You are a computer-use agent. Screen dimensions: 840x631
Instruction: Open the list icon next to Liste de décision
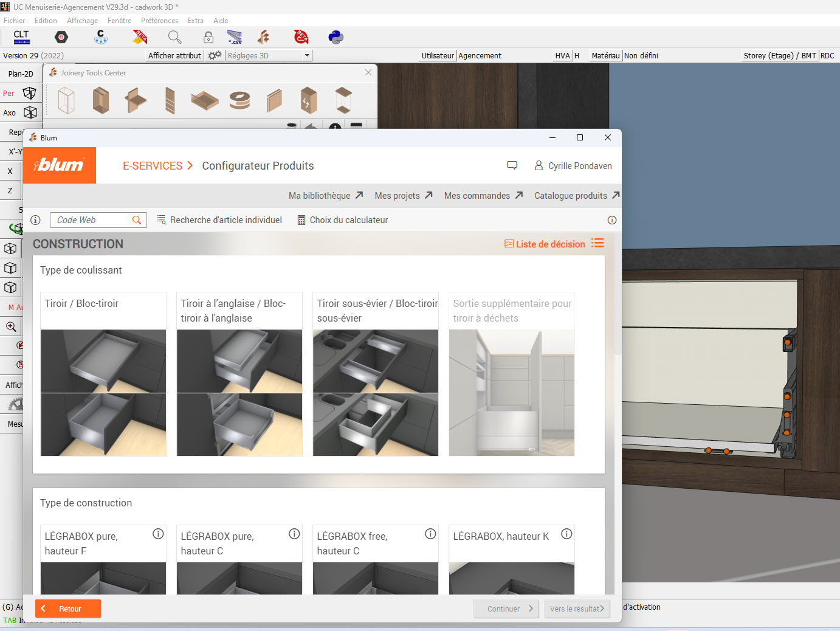pos(597,243)
